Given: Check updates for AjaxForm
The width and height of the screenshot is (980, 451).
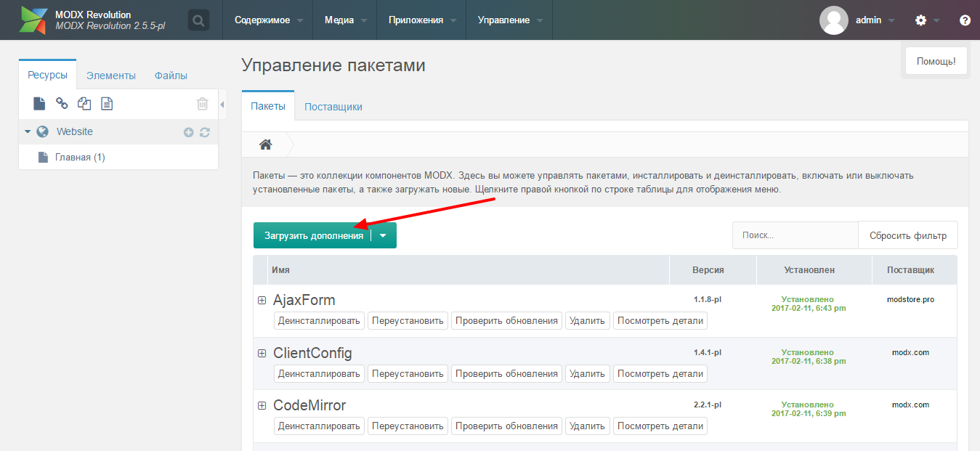Looking at the screenshot, I should tap(506, 321).
